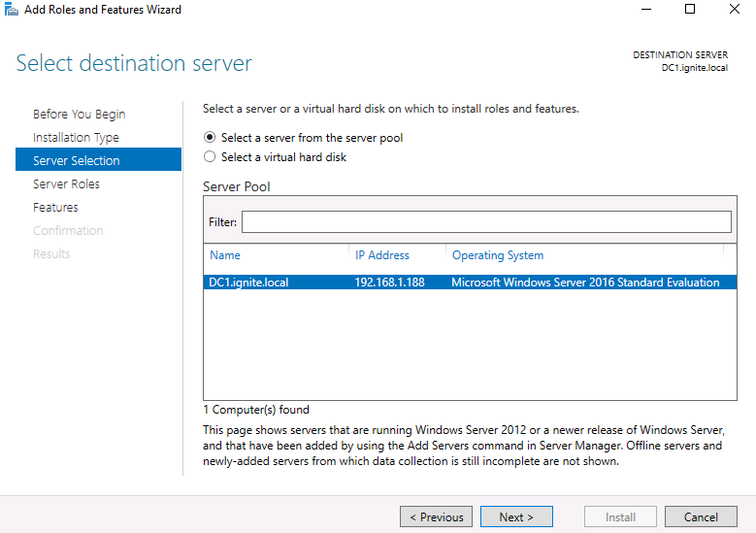The width and height of the screenshot is (756, 533).
Task: Open the Server Selection step
Action: [98, 159]
